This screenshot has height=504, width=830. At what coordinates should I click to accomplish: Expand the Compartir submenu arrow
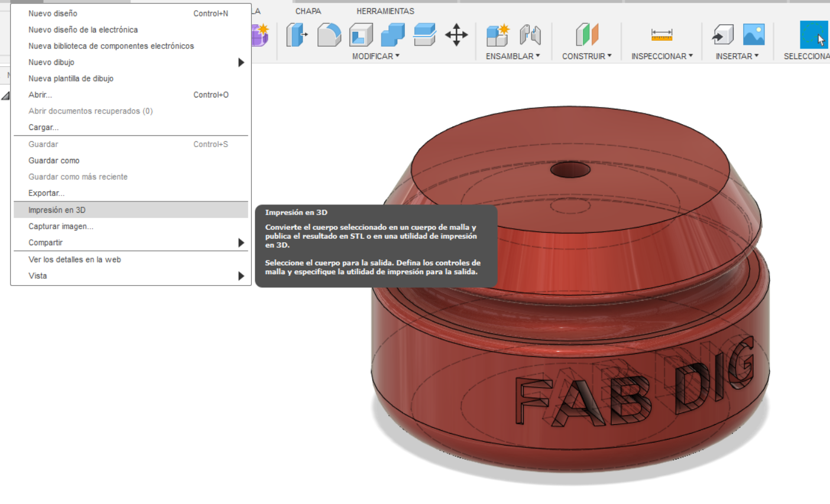point(241,243)
